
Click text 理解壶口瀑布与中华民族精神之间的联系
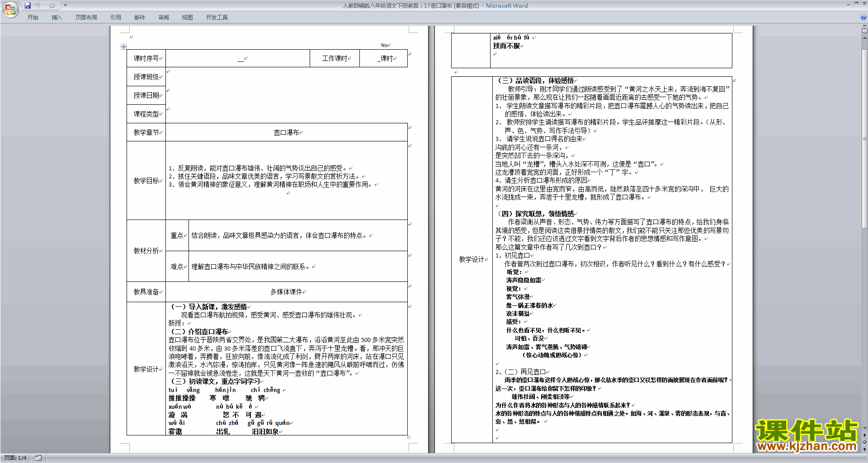251,267
